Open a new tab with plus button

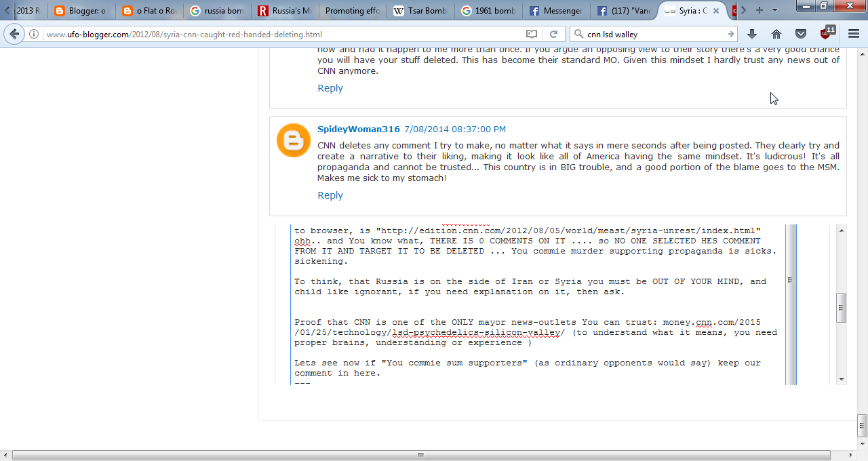pyautogui.click(x=759, y=10)
